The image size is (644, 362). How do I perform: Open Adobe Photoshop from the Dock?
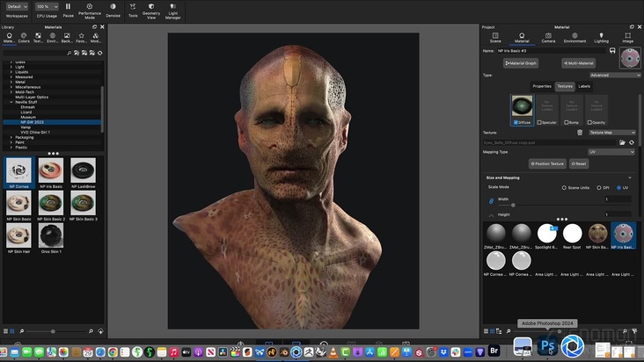(548, 346)
